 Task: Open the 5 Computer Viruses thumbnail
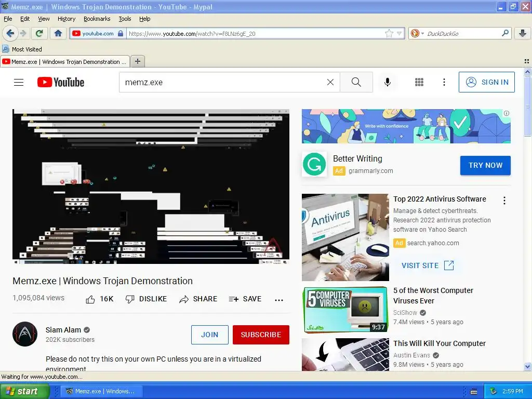click(x=345, y=310)
